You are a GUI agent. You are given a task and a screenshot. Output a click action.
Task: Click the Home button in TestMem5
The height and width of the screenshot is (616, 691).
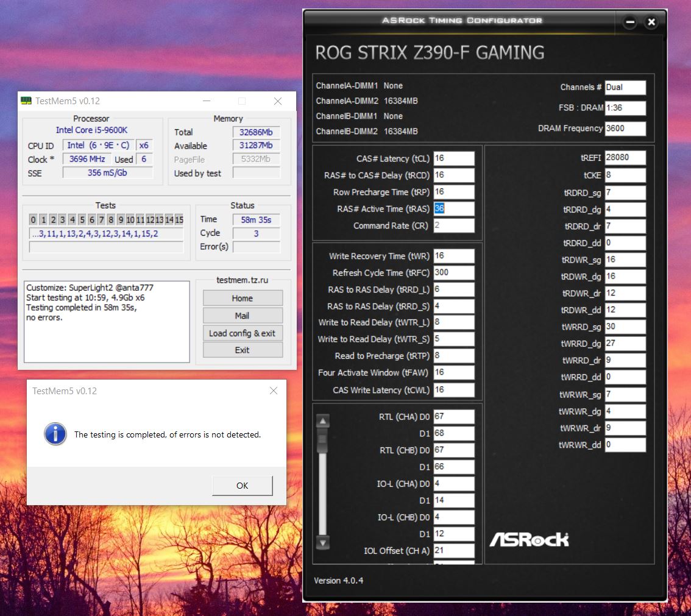(x=243, y=299)
